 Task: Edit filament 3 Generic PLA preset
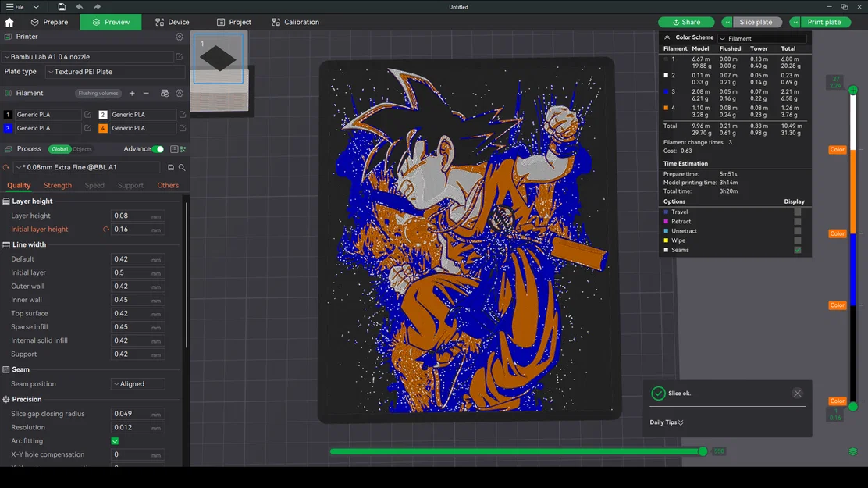(x=87, y=128)
